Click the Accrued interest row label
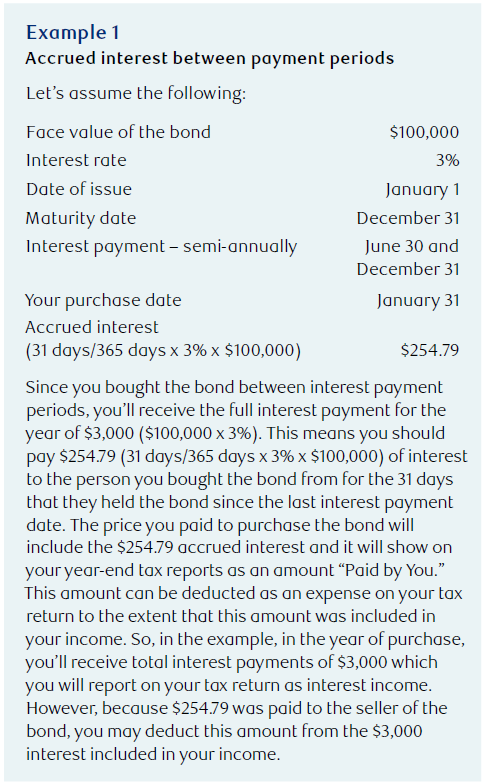Image resolution: width=483 pixels, height=784 pixels. [92, 327]
